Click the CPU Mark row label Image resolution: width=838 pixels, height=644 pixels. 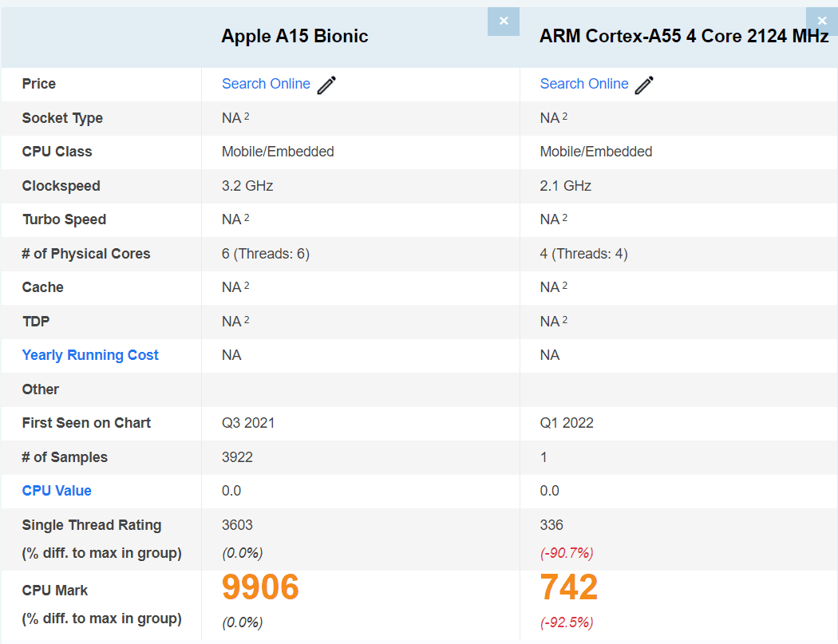[x=54, y=591]
